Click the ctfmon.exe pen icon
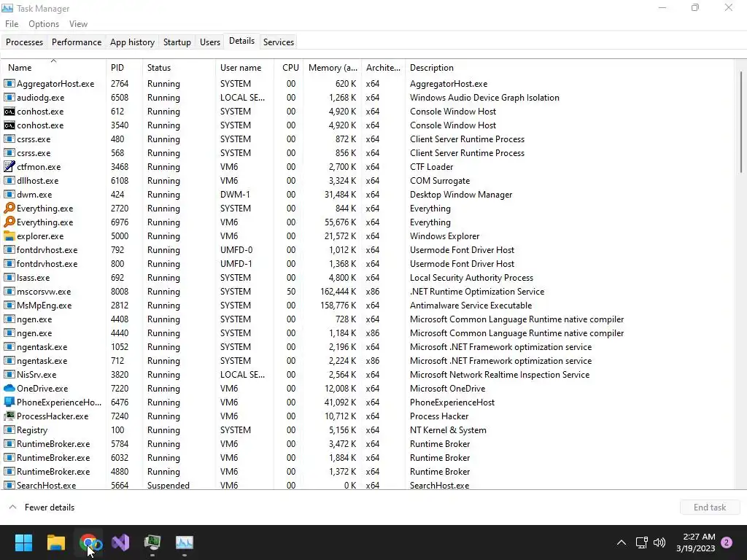Screen dimensions: 747x560 pos(9,167)
